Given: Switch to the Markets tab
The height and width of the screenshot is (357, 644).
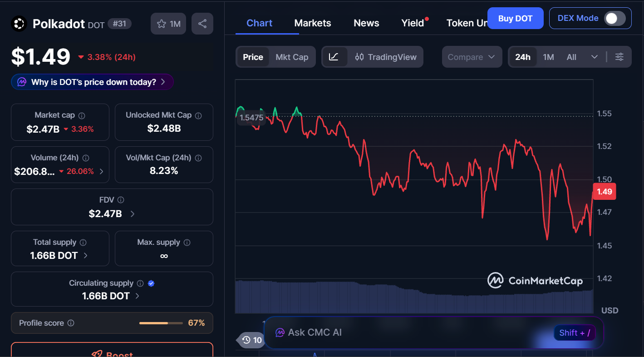Looking at the screenshot, I should point(312,22).
